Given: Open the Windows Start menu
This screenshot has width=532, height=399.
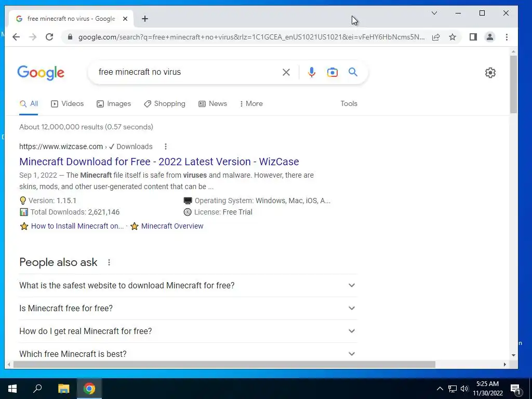Looking at the screenshot, I should pos(12,389).
